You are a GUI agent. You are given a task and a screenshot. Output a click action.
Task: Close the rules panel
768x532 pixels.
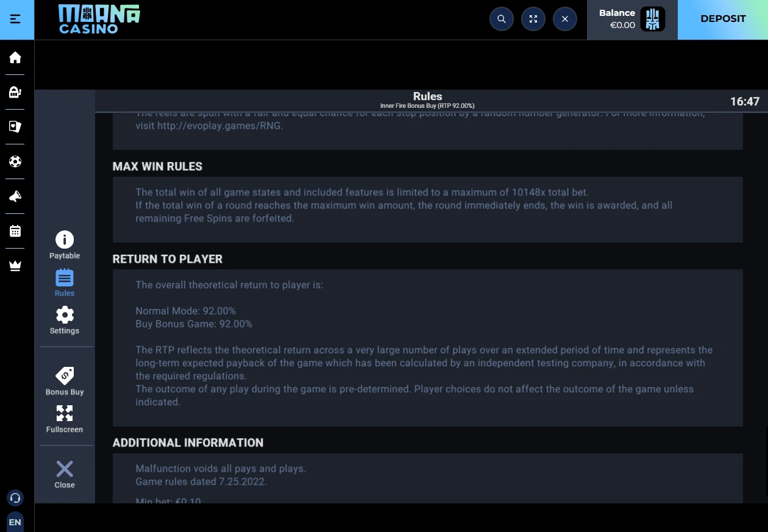click(65, 474)
